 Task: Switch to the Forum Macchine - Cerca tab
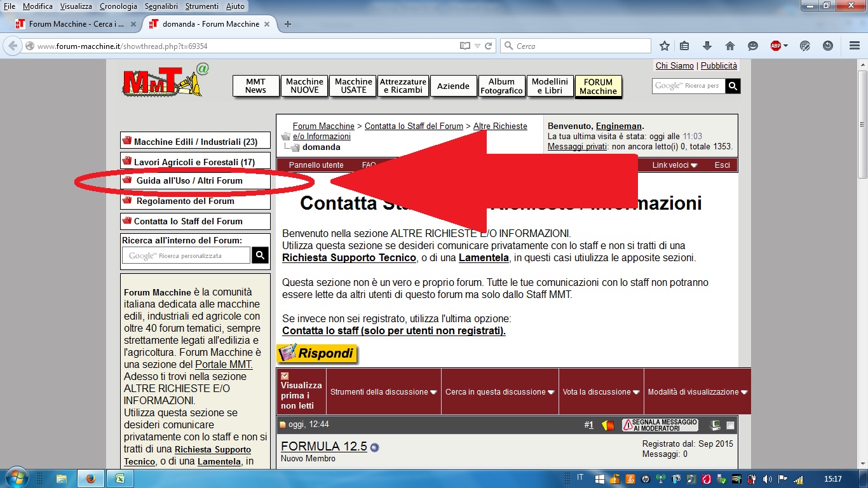(x=76, y=24)
